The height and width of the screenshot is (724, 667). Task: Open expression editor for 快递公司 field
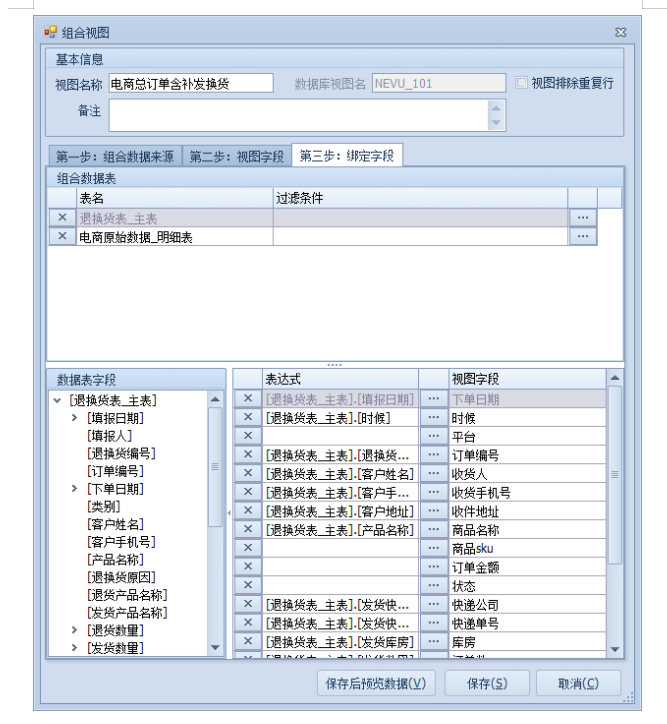432,604
